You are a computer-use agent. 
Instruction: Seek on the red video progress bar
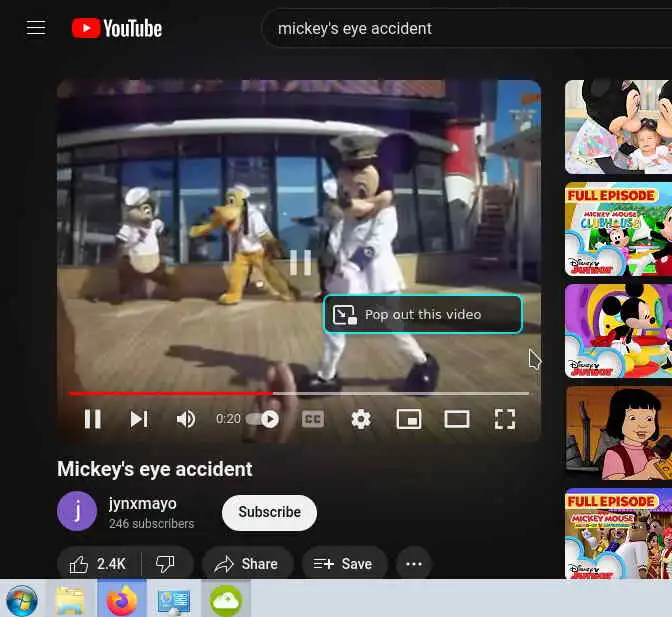point(299,393)
